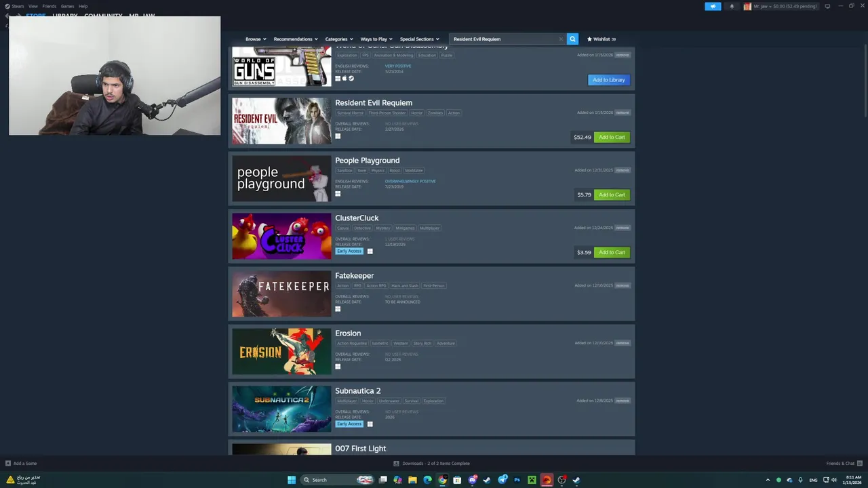Remove Fatekeeper from wishlist
The height and width of the screenshot is (488, 868).
(x=623, y=285)
